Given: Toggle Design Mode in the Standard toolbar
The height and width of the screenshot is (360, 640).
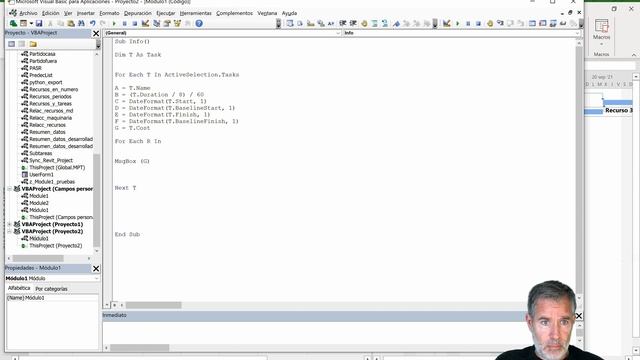Looking at the screenshot, I should click(145, 23).
